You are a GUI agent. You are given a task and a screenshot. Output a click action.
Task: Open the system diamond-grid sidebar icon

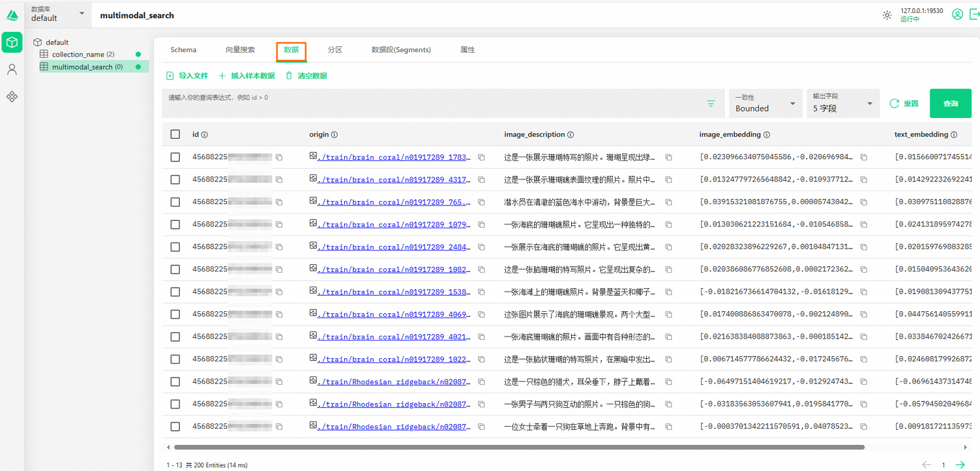click(12, 97)
